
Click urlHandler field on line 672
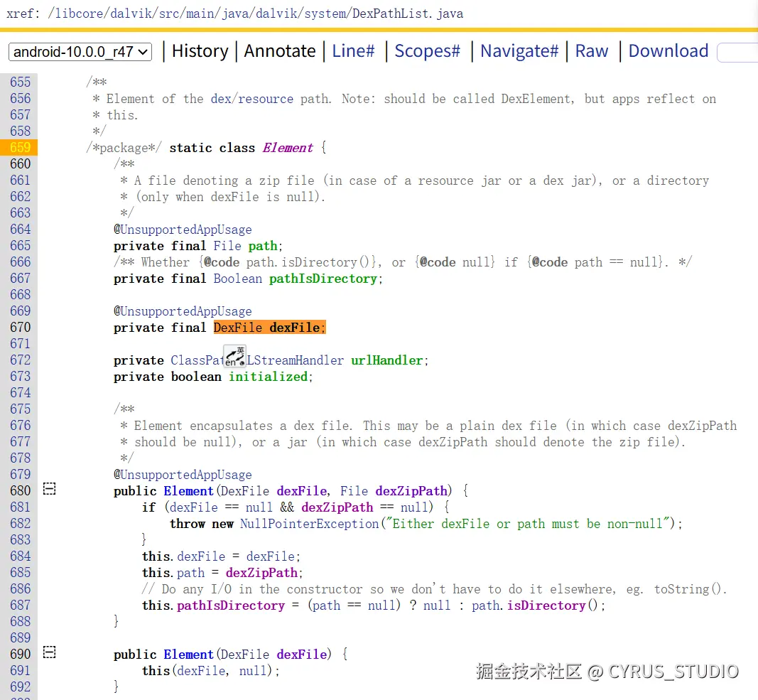coord(386,360)
